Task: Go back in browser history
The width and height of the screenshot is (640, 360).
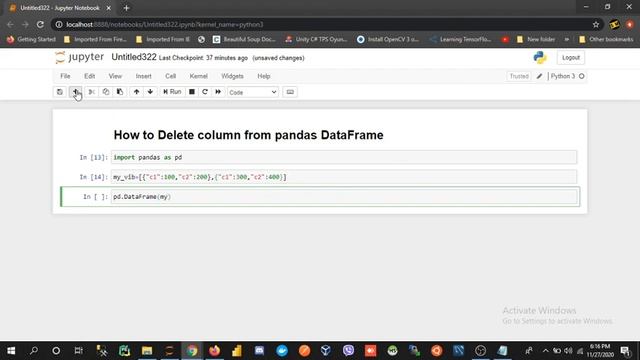Action: click(10, 24)
